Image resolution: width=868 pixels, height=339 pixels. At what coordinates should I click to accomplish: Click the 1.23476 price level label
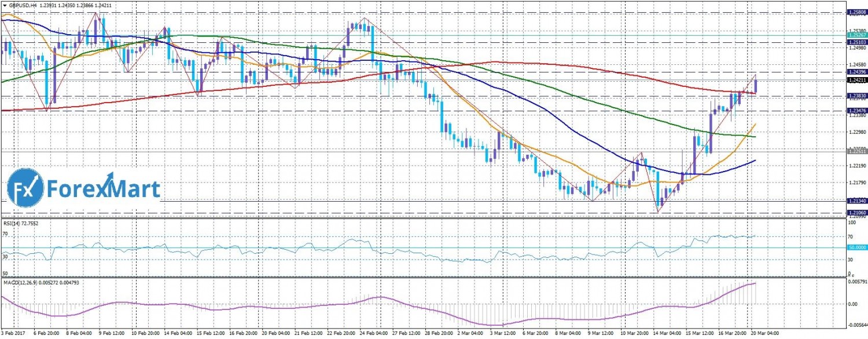[x=856, y=110]
